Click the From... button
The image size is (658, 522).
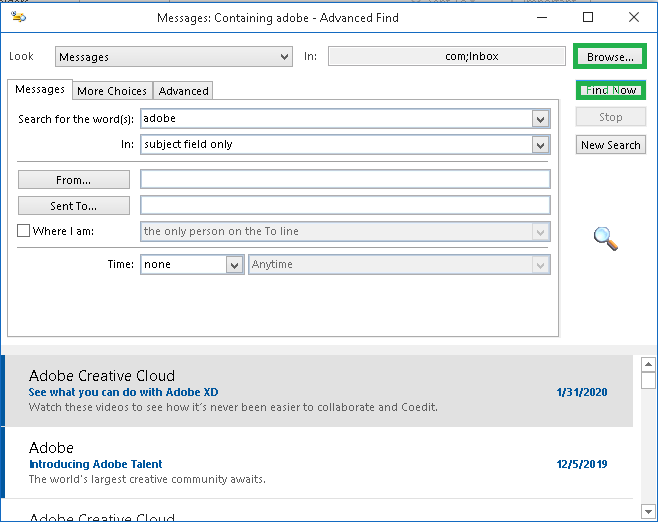[74, 180]
